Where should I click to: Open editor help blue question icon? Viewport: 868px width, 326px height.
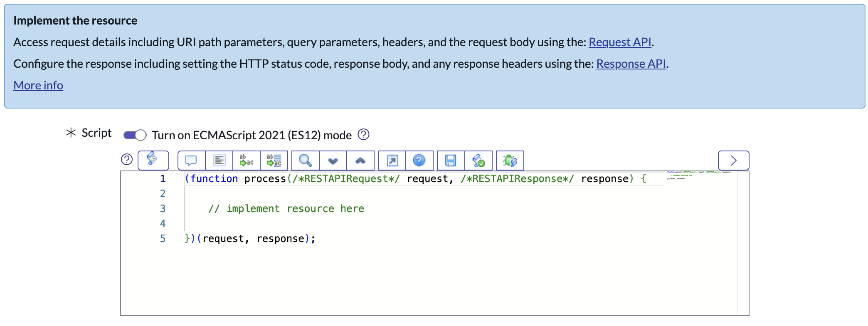419,161
